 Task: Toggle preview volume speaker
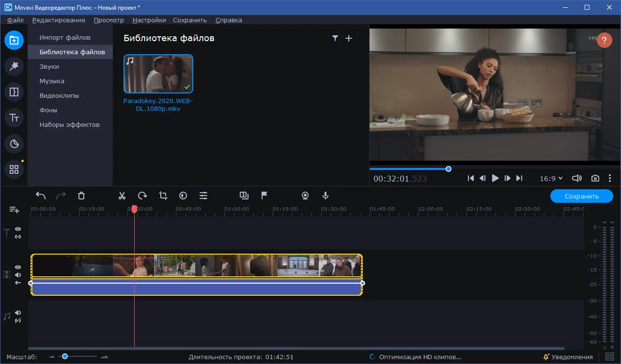point(577,178)
